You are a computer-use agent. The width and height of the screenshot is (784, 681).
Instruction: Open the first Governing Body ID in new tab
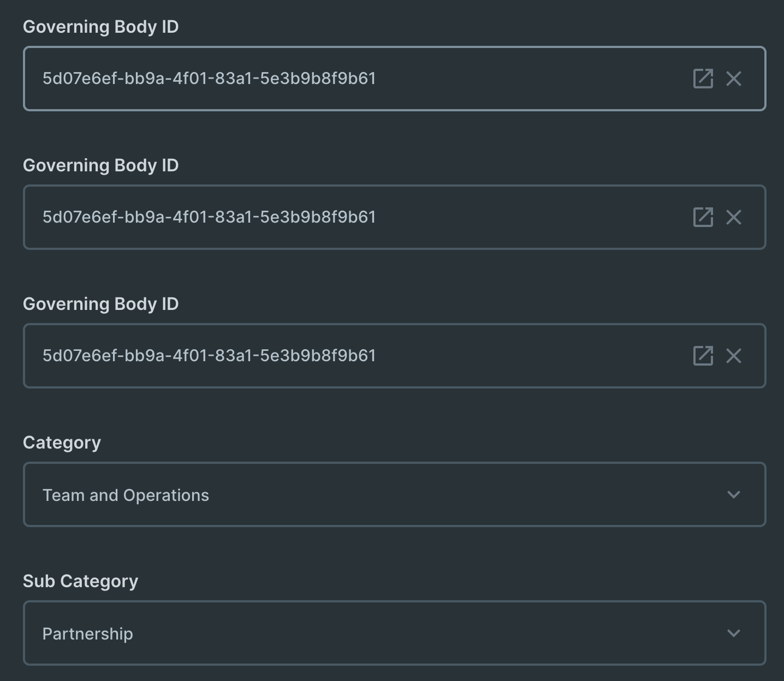pos(704,79)
